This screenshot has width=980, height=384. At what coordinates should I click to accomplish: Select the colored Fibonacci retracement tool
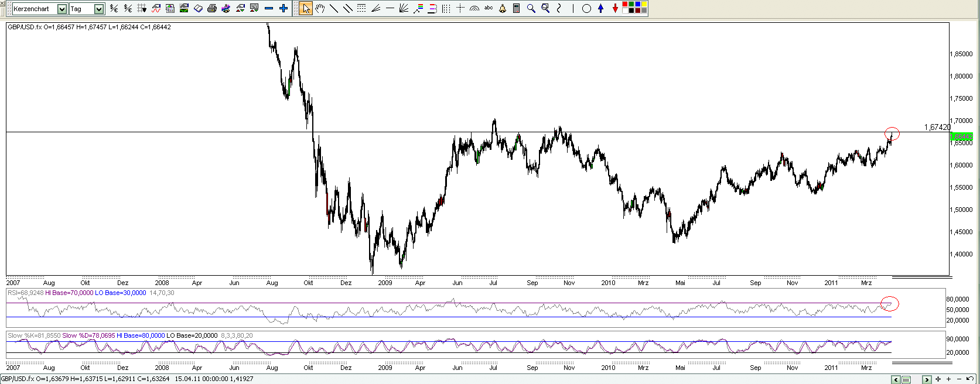[x=418, y=8]
